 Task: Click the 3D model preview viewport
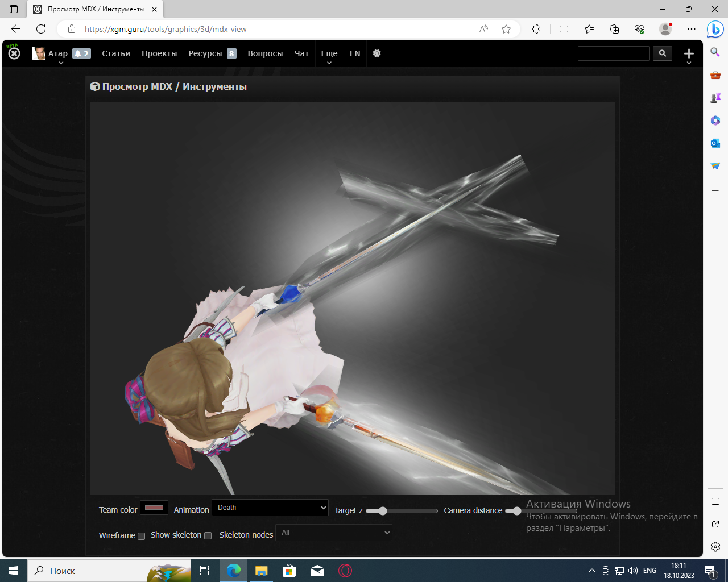pos(353,298)
